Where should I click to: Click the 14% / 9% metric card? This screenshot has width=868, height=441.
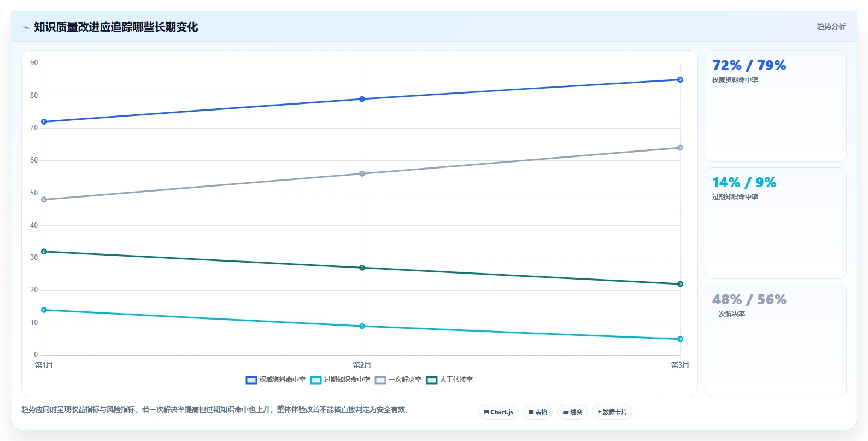point(776,223)
